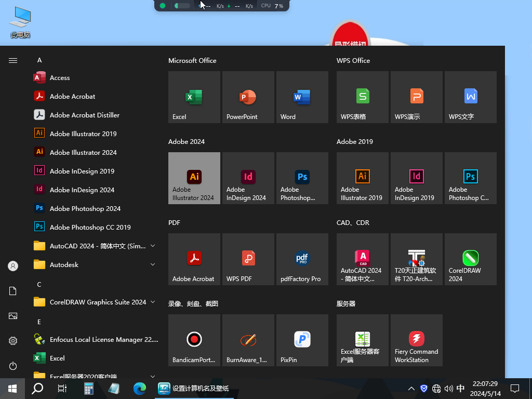Viewport: 532px width, 399px height.
Task: Launch the Adobe Acrobat tile in PDF group
Action: point(194,259)
